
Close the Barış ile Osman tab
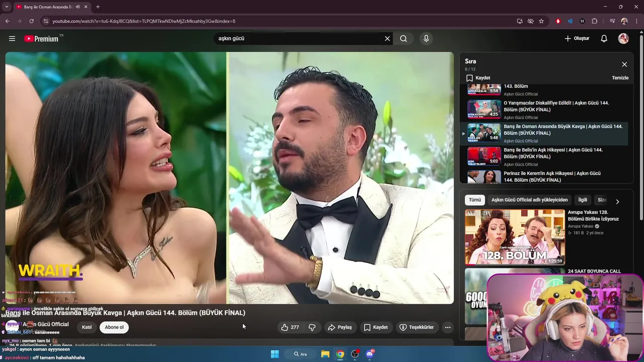click(86, 7)
